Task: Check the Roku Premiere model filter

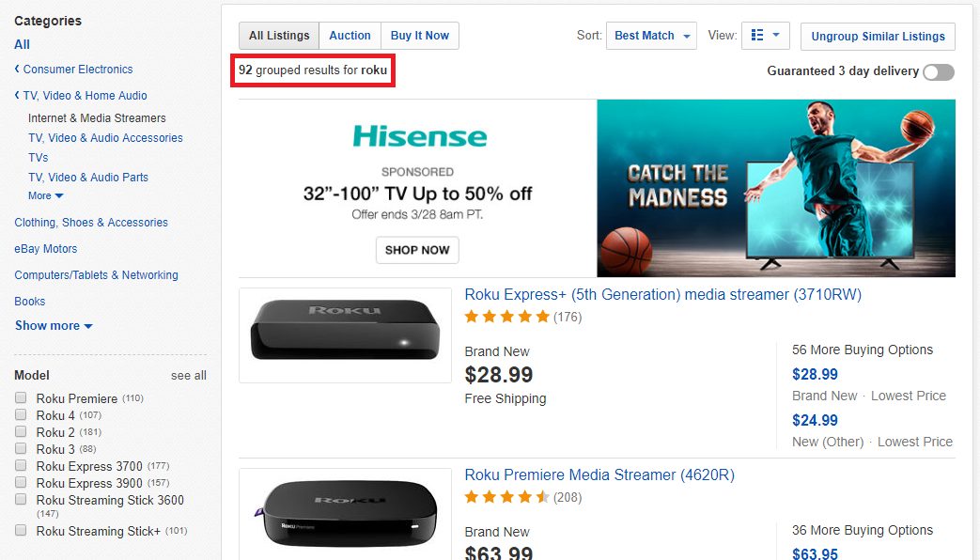Action: pos(22,397)
